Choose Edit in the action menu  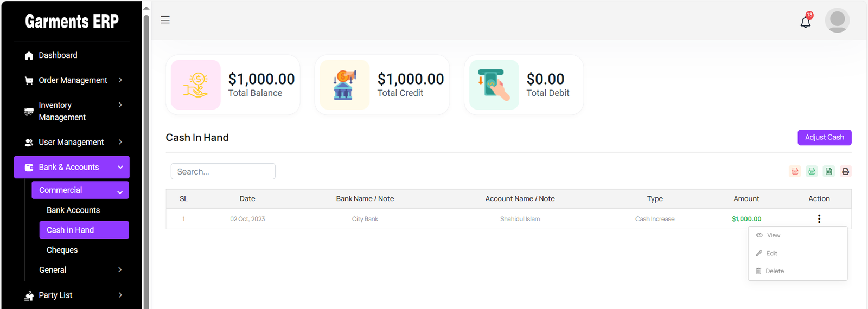(771, 253)
